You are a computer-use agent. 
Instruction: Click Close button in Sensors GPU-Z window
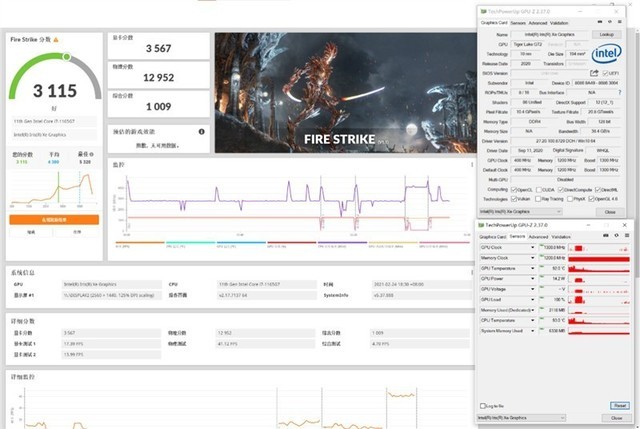pos(616,418)
